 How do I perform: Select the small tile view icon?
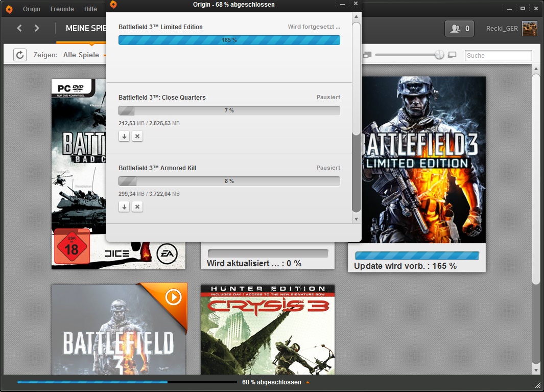click(x=367, y=55)
